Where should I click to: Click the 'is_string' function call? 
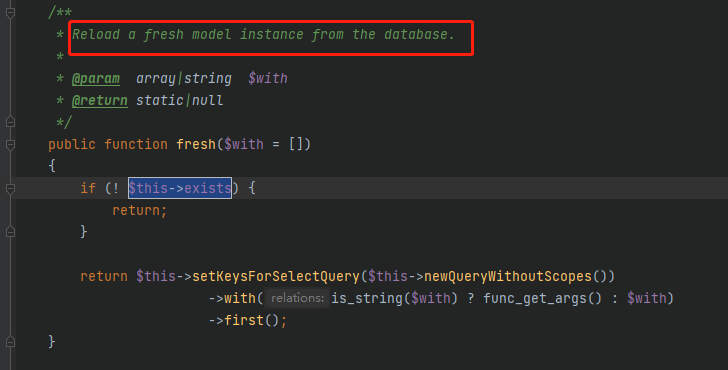click(x=367, y=298)
